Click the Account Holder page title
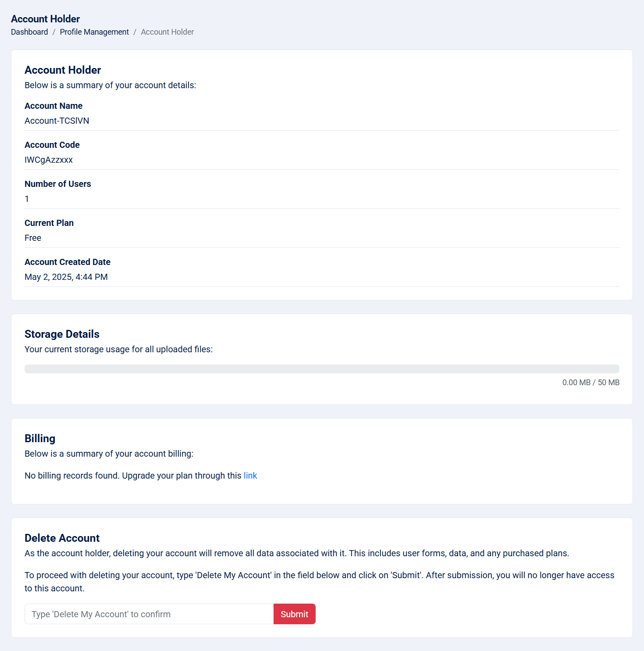 (x=46, y=19)
